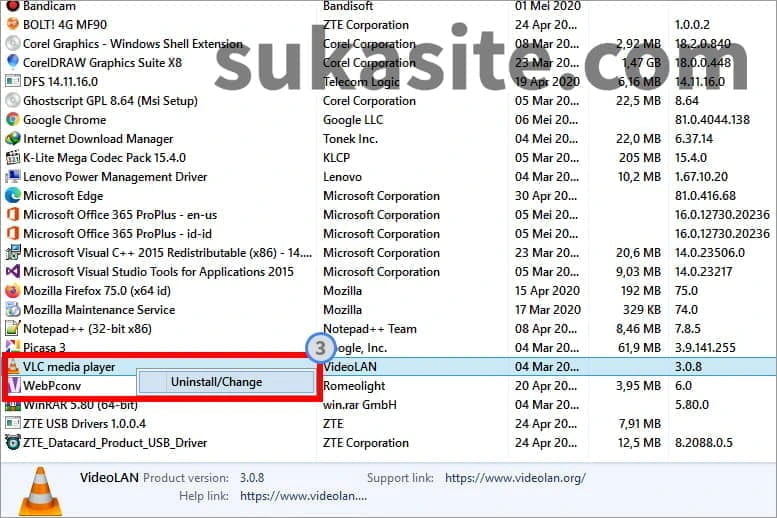Click size 61,9 MB

tap(639, 347)
